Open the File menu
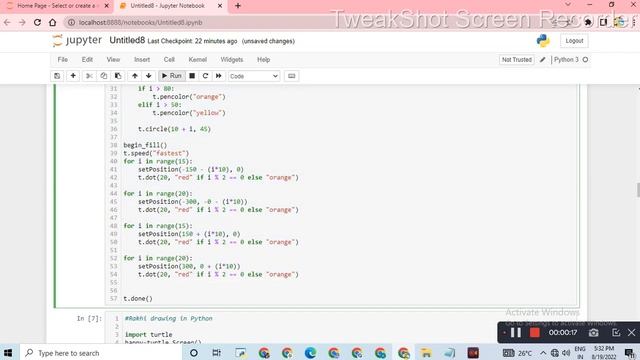The width and height of the screenshot is (640, 360). coord(62,60)
